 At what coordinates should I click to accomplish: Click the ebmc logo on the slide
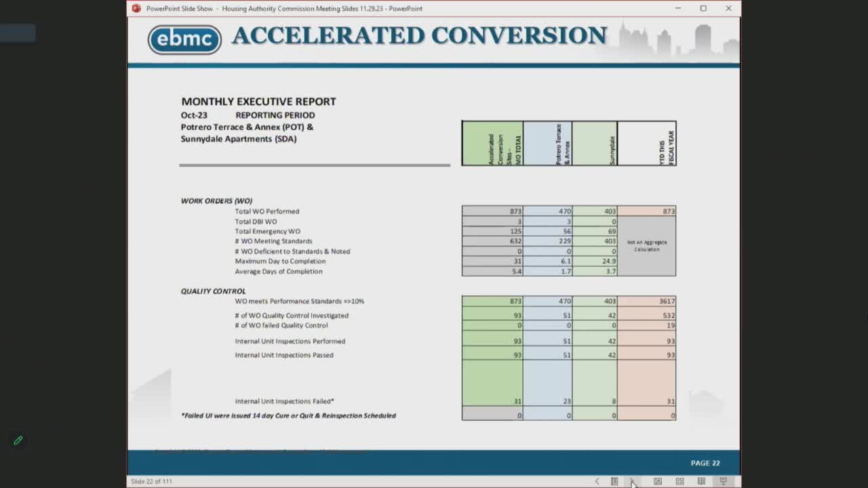pos(184,39)
